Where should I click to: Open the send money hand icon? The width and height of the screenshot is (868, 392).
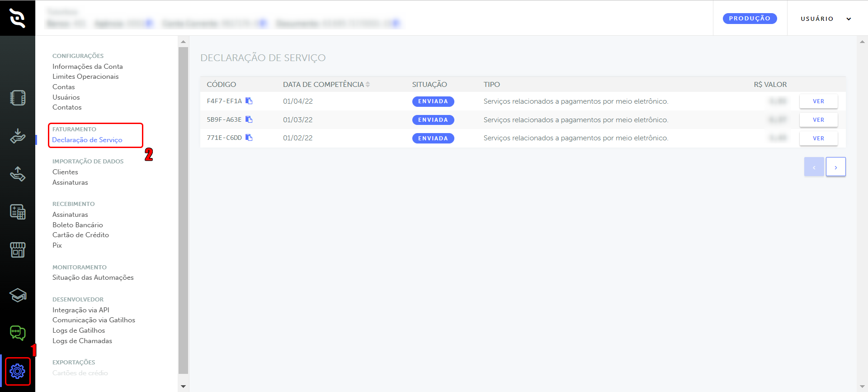click(18, 174)
